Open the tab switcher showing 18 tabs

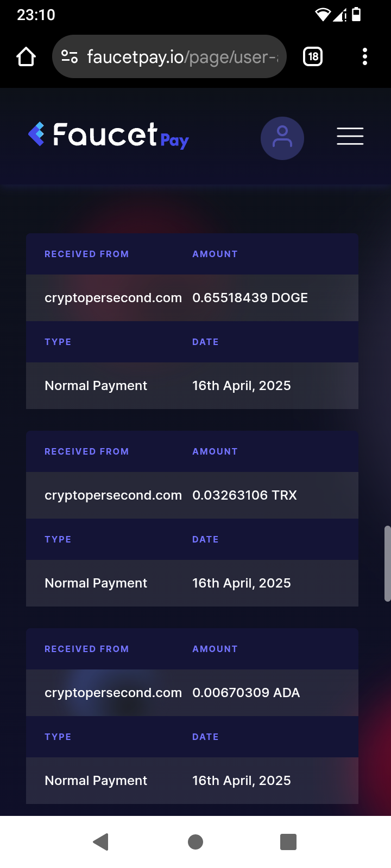tap(313, 56)
